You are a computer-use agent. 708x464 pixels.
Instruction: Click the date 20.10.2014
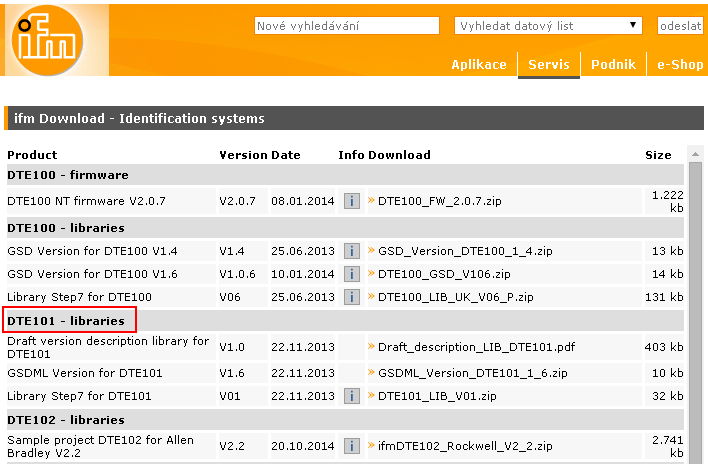[303, 446]
